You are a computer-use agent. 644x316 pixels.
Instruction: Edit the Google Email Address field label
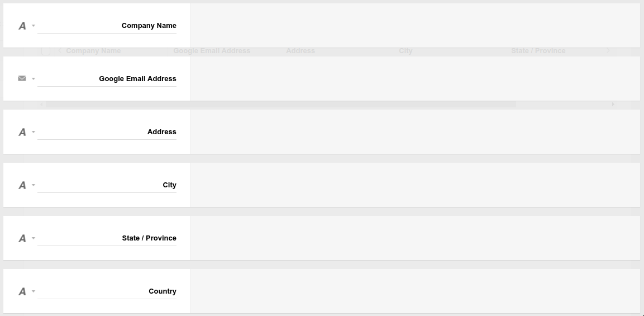(x=107, y=79)
